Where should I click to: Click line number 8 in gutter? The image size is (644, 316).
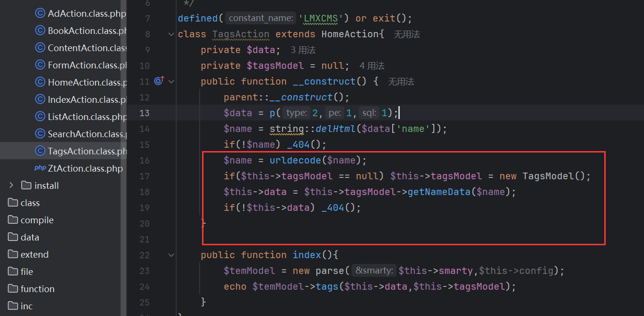click(x=147, y=34)
